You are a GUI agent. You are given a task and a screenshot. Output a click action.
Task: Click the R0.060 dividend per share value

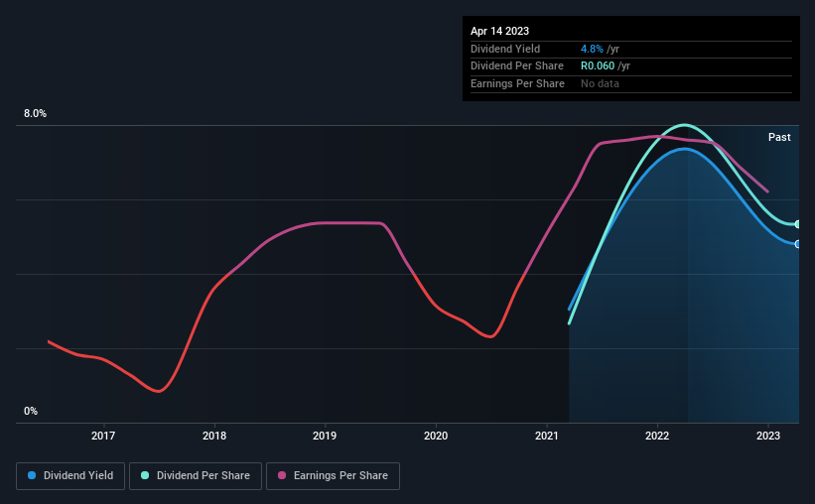click(598, 66)
